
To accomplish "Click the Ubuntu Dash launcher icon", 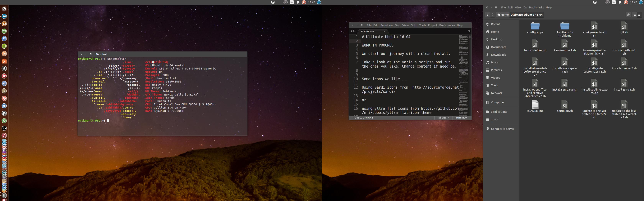I will (x=4, y=9).
